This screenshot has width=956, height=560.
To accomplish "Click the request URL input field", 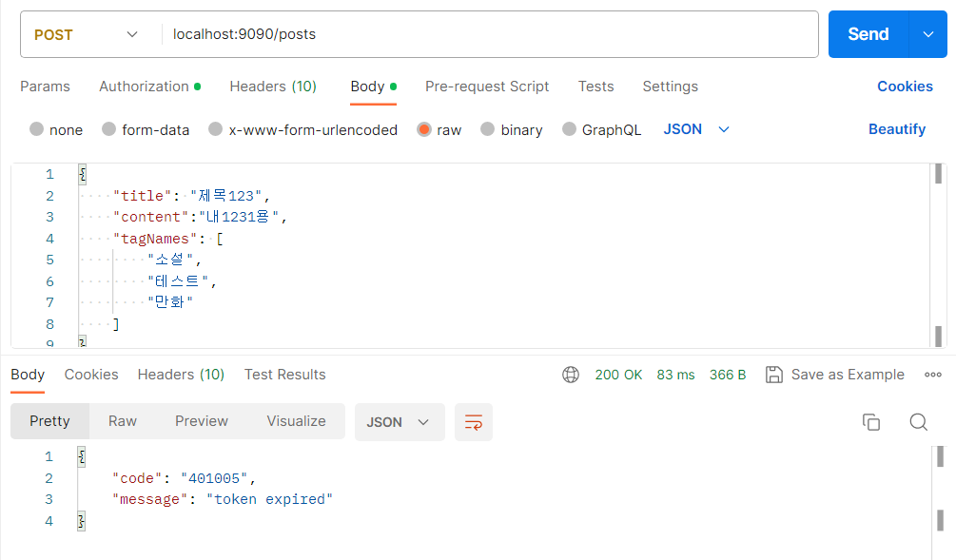I will coord(492,34).
